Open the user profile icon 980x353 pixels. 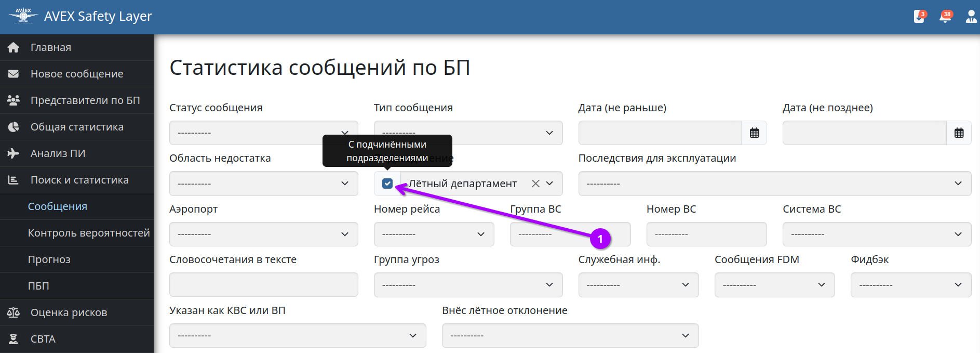(x=971, y=17)
